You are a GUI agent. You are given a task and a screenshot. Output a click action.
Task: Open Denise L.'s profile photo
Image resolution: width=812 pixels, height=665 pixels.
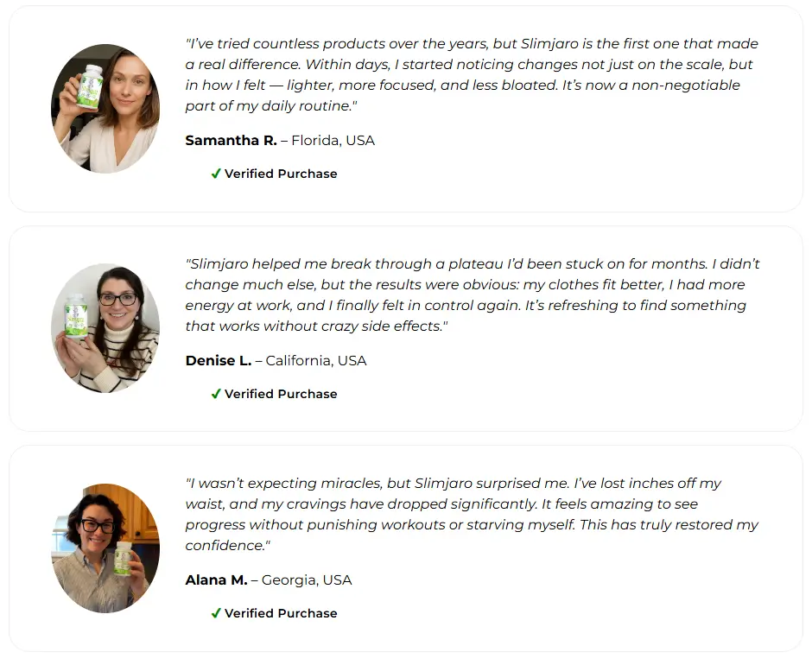[x=105, y=328]
